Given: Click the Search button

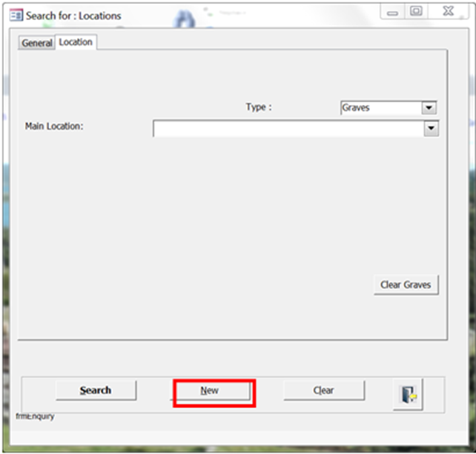Looking at the screenshot, I should tap(96, 390).
